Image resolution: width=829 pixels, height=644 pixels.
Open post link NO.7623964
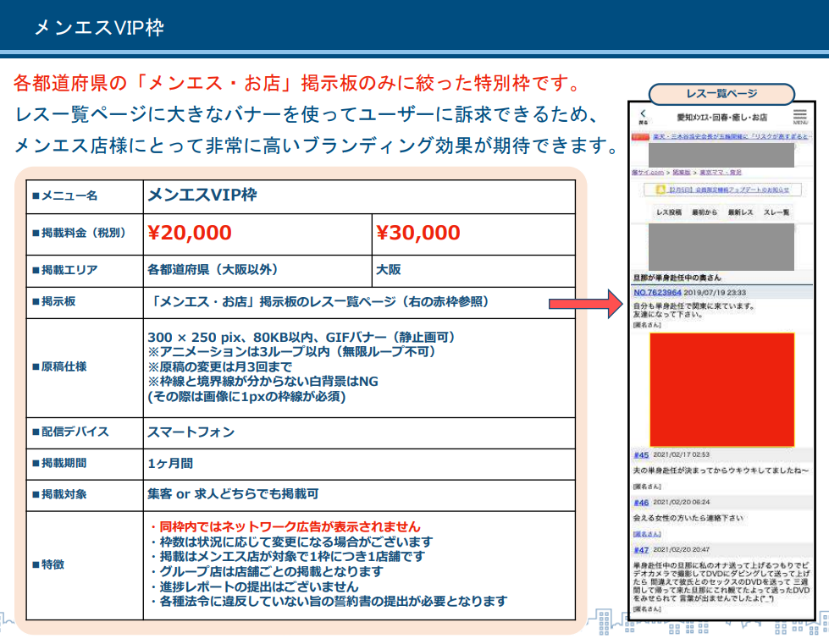(x=658, y=291)
